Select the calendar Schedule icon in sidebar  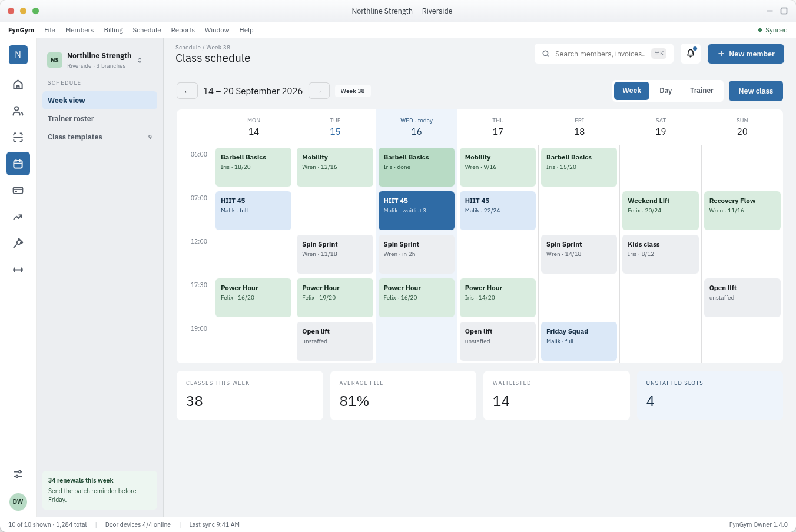click(18, 164)
